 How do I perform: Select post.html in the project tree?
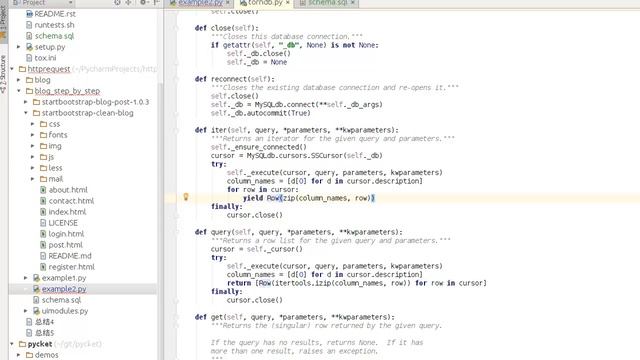click(66, 245)
